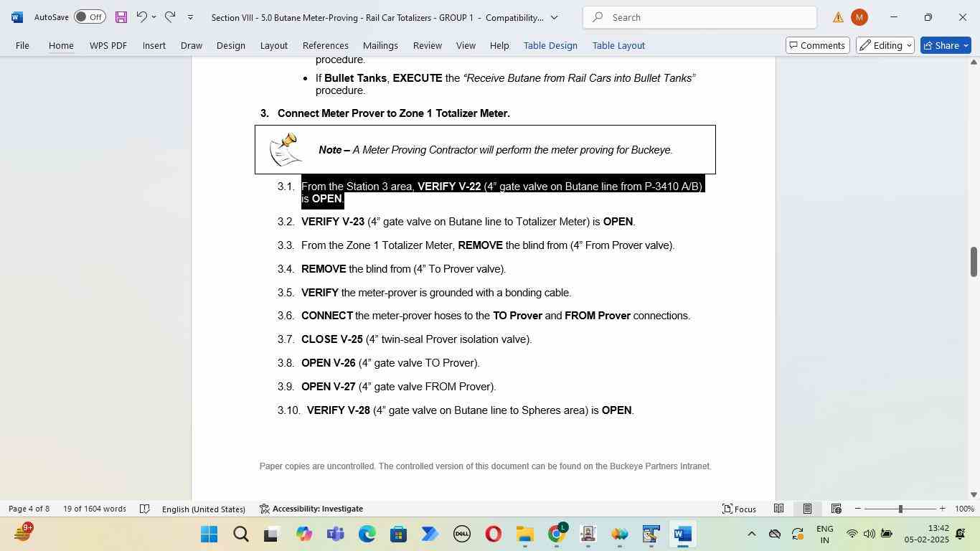Open Microsoft Teams on taskbar

coord(335,534)
